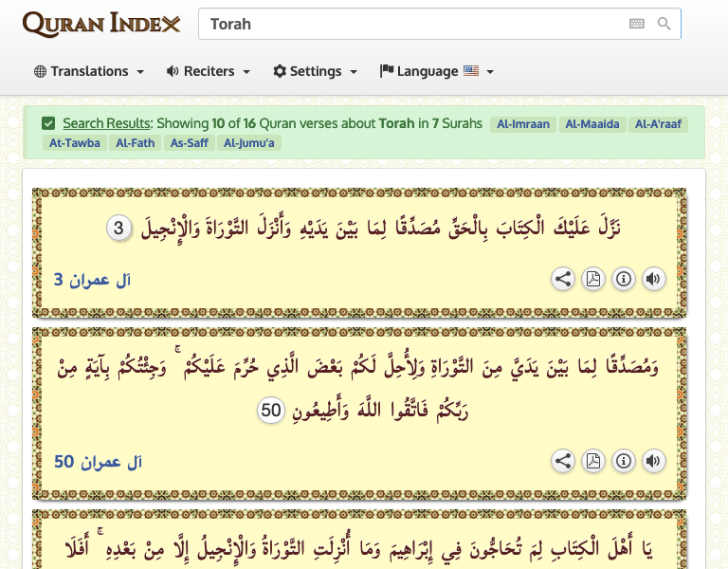
Task: Play audio for verse Al-Imran 3
Action: 653,279
